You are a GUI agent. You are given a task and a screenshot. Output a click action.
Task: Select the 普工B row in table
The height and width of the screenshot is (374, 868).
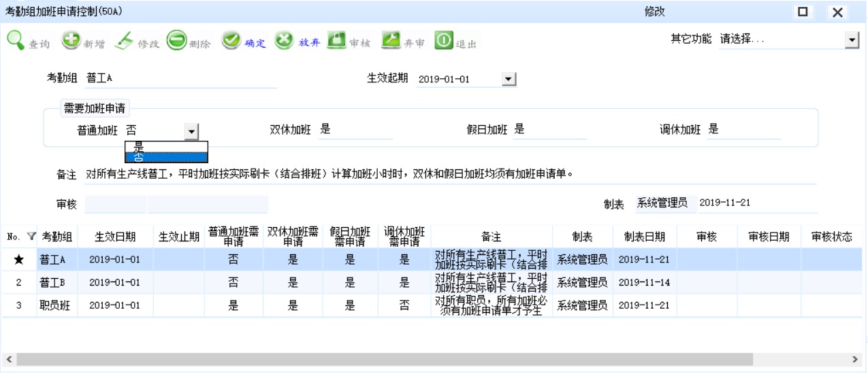pyautogui.click(x=52, y=282)
